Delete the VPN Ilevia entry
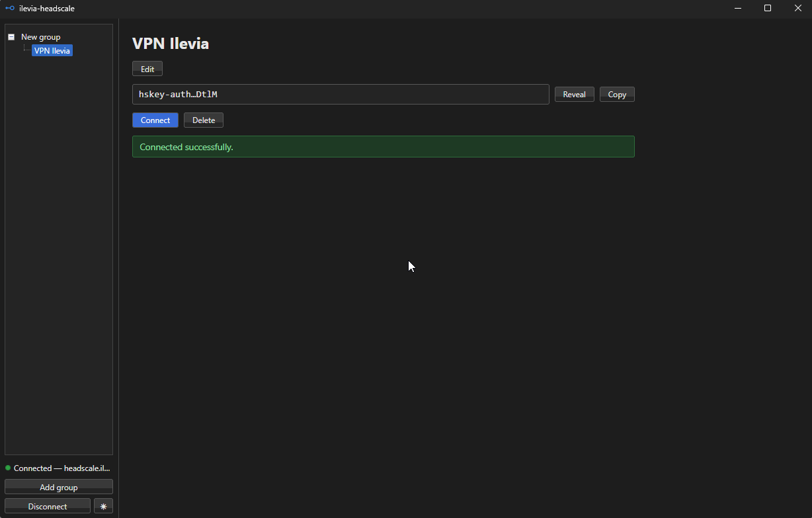 click(204, 120)
